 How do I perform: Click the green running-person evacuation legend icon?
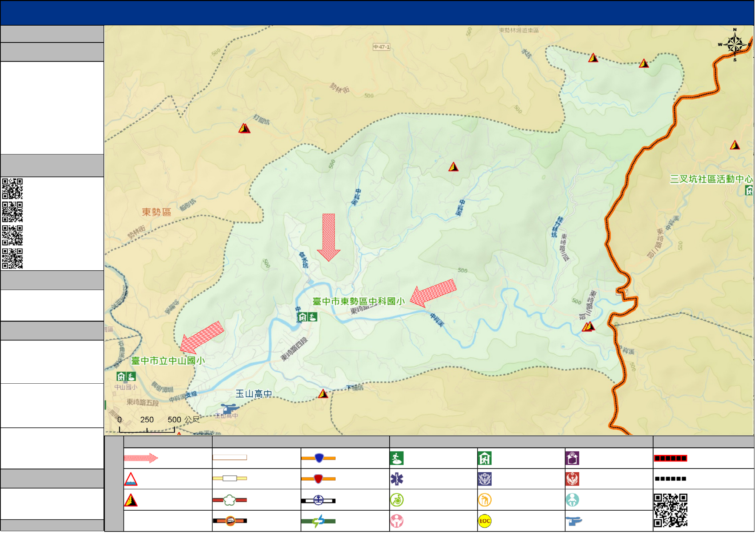tap(397, 458)
